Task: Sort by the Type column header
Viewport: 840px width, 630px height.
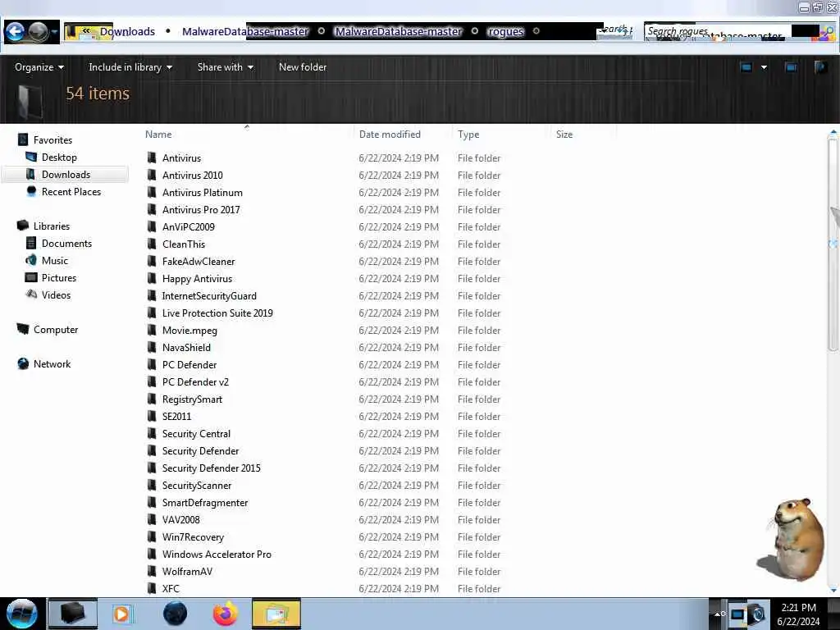Action: pyautogui.click(x=468, y=135)
